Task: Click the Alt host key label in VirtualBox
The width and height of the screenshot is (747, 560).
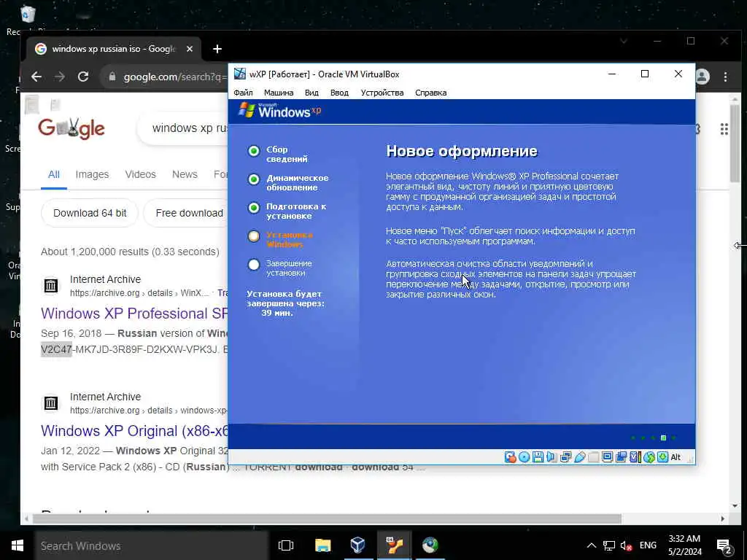Action: (676, 458)
